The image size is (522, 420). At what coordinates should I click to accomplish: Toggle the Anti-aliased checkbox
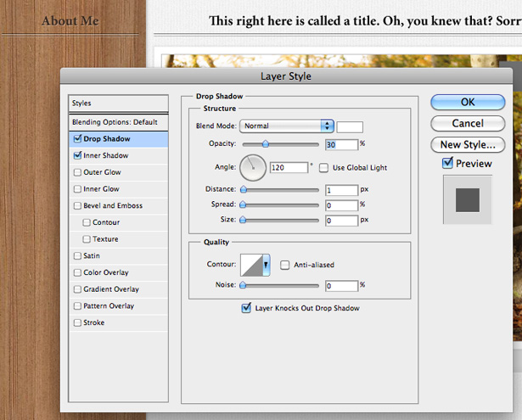pyautogui.click(x=284, y=265)
